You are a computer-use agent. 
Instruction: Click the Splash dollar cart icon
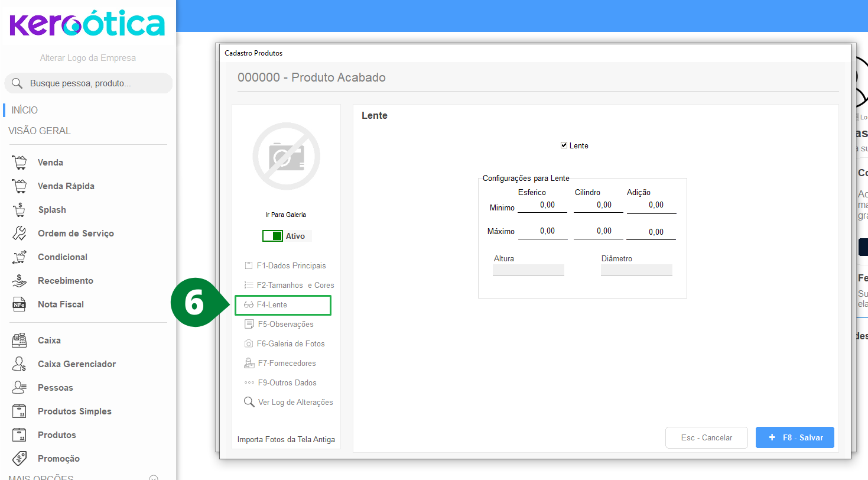coord(19,210)
